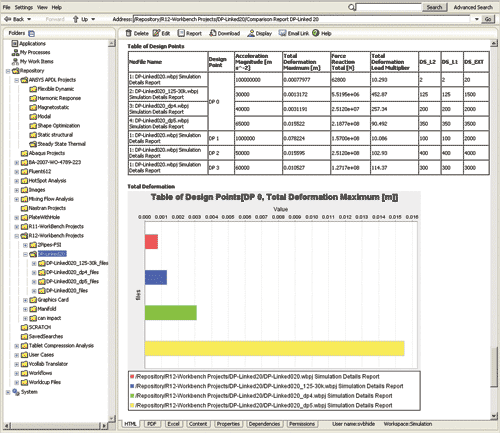Viewport: 500px width, 433px height.
Task: Open the SCRATCH folder
Action: click(36, 327)
